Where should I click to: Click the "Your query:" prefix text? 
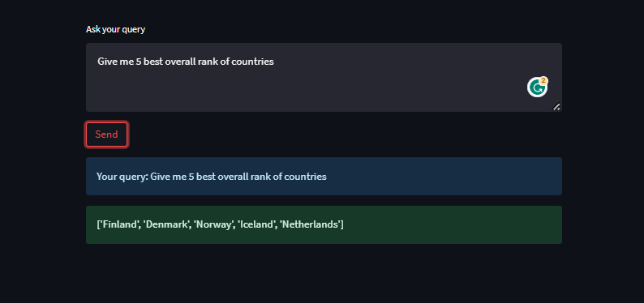(x=122, y=177)
